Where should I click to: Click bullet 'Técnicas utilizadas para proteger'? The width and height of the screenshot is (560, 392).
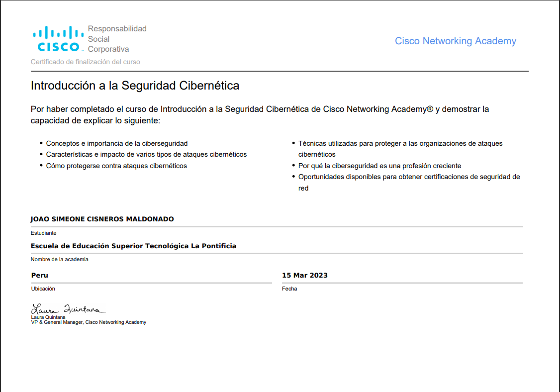point(400,149)
